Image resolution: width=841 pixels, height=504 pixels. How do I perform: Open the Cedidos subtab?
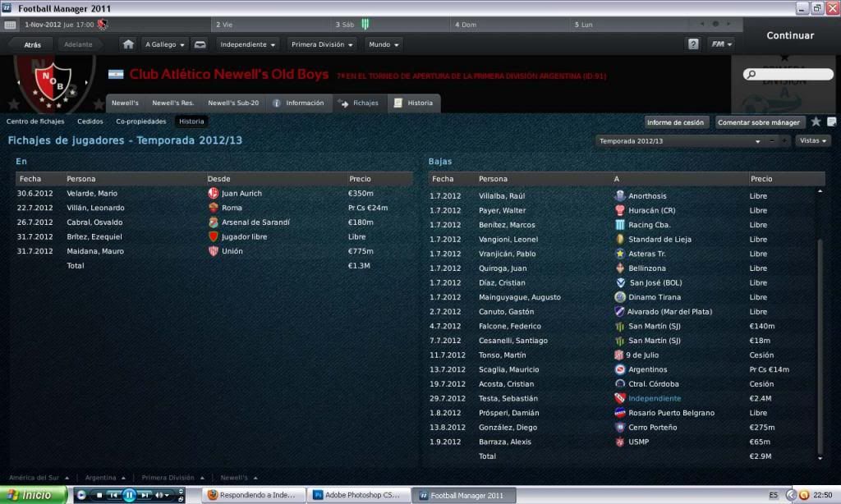90,121
